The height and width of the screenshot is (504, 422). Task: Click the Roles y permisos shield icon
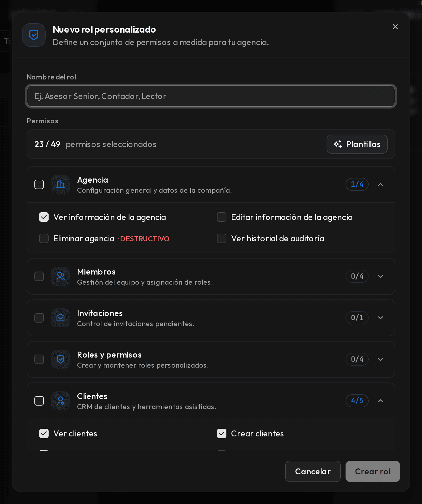60,359
